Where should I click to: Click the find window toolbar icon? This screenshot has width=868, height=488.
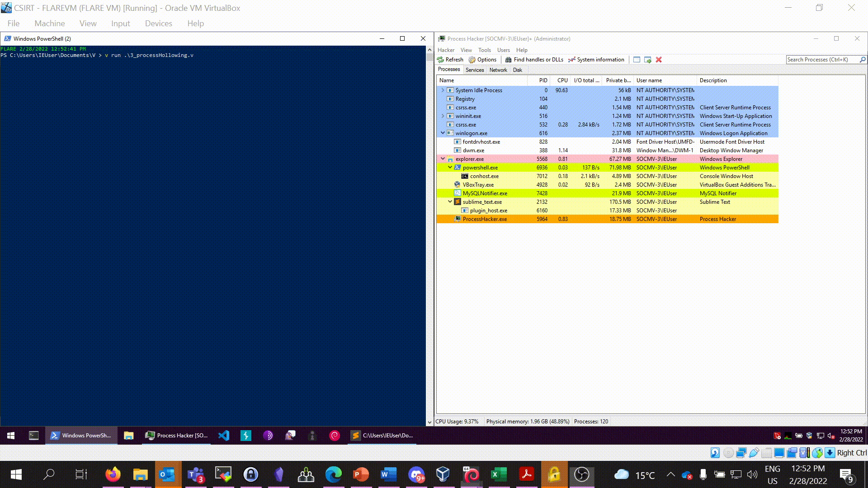637,60
